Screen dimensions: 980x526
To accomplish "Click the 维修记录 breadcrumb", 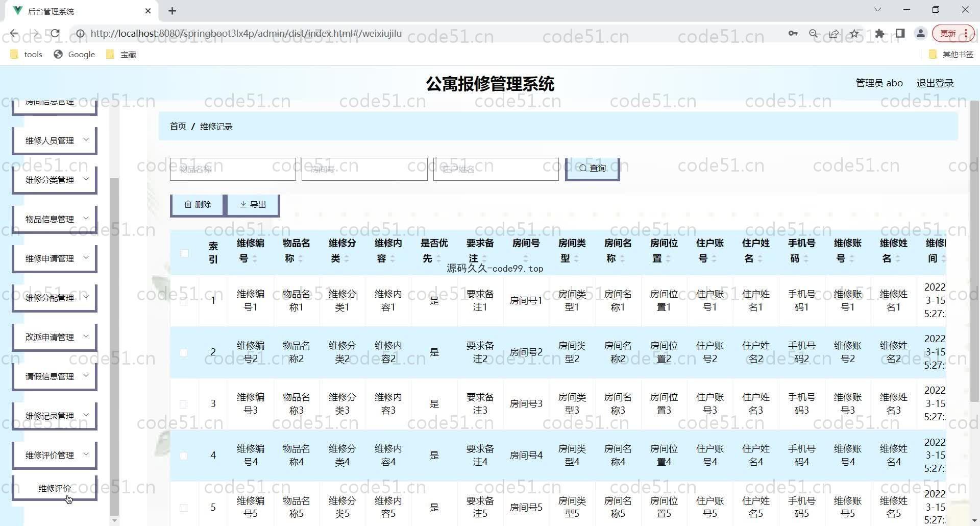I will pos(216,126).
